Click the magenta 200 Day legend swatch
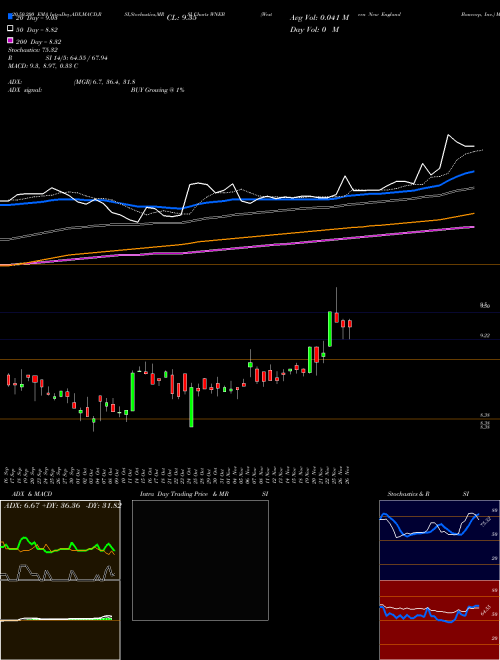Viewport: 500px width, 660px height. click(10, 40)
